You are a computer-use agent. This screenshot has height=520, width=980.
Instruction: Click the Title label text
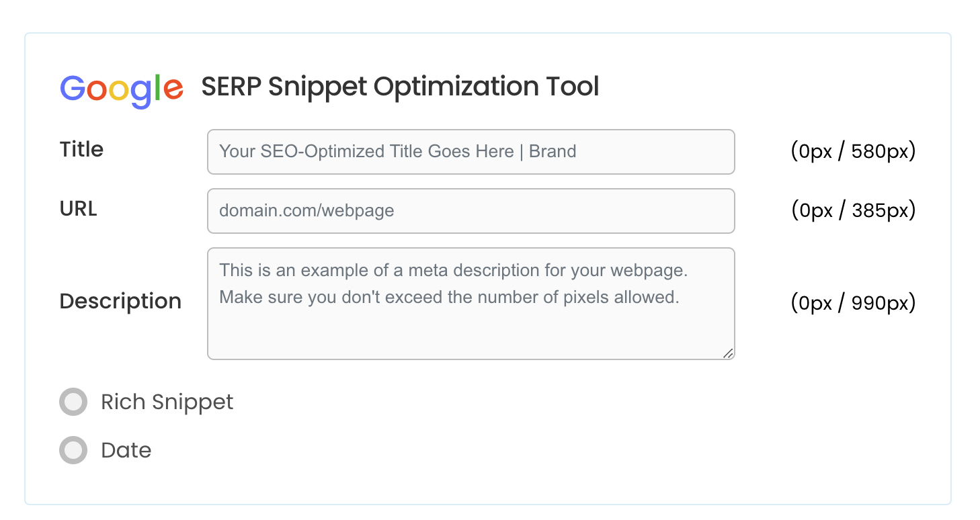coord(81,150)
